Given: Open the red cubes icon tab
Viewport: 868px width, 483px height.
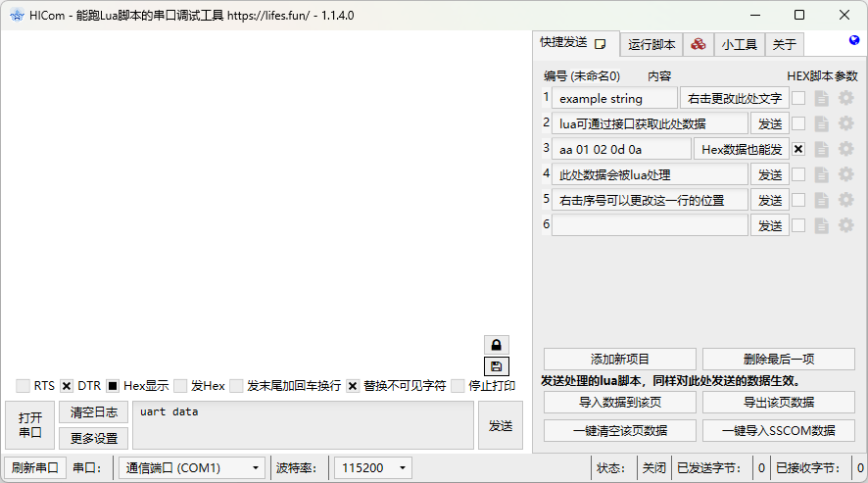Looking at the screenshot, I should click(698, 44).
